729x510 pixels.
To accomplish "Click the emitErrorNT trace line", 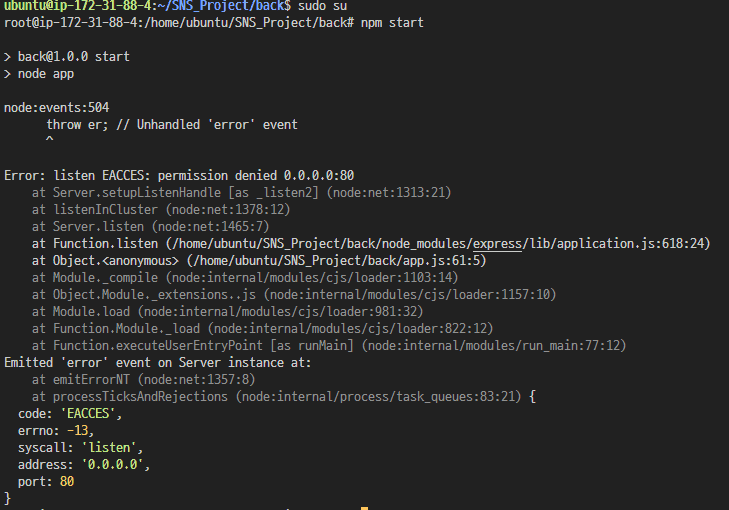I will point(144,380).
